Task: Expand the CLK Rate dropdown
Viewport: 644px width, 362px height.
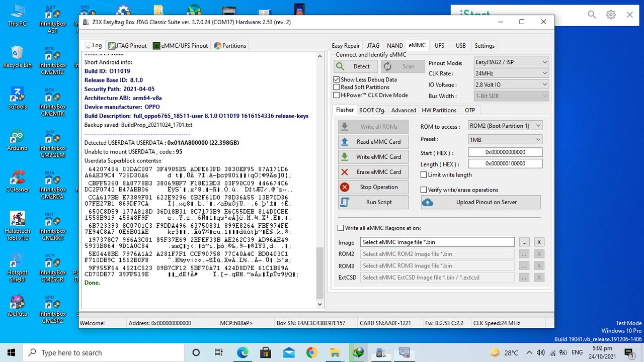Action: (x=511, y=73)
